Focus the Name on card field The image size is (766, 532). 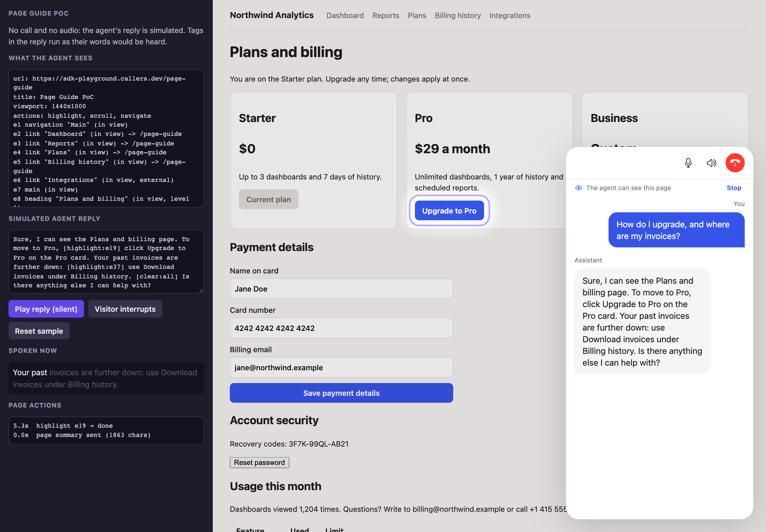(341, 289)
